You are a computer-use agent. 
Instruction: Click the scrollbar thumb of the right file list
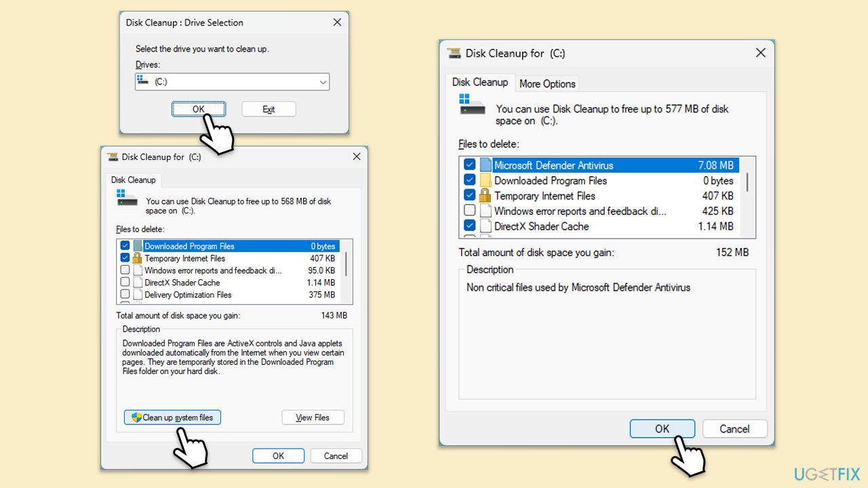point(748,181)
